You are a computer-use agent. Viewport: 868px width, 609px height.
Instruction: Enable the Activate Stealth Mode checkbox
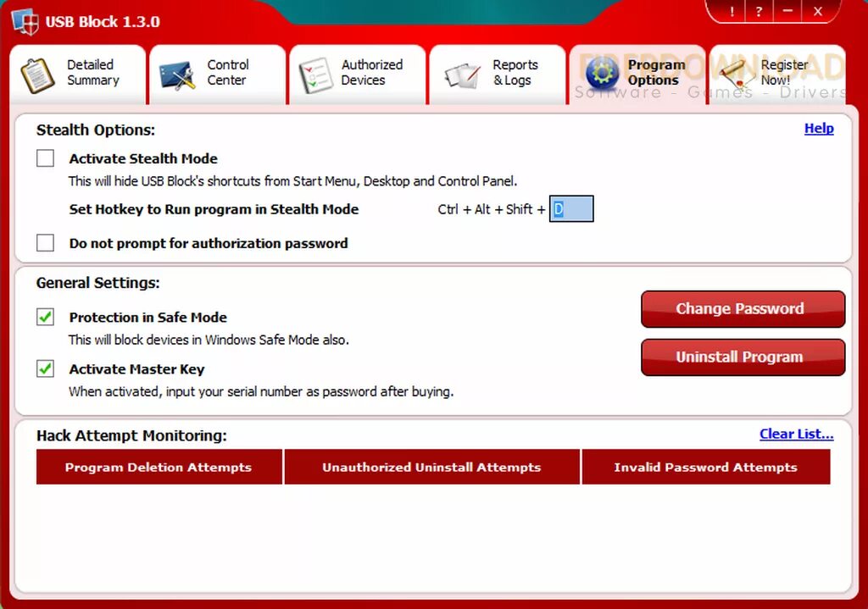46,158
